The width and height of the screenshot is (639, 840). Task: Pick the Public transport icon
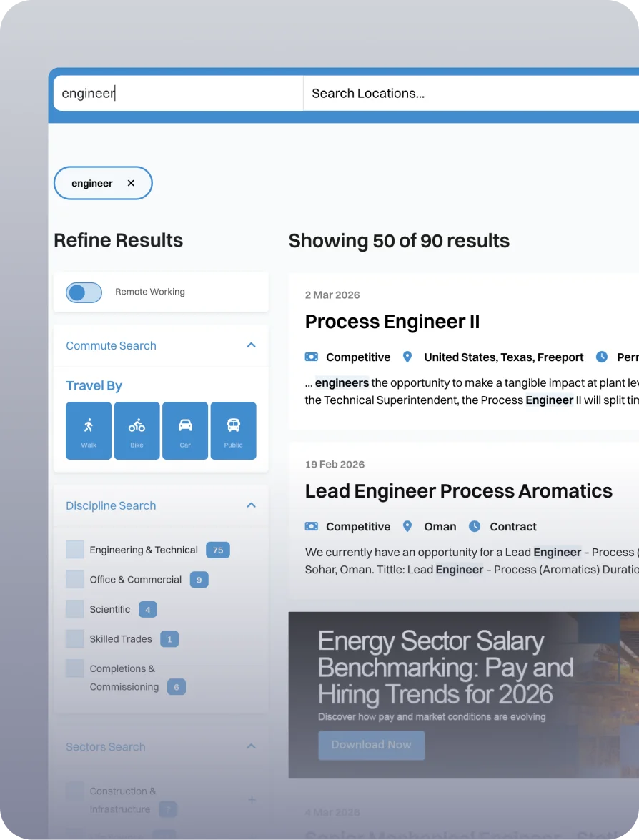[233, 430]
